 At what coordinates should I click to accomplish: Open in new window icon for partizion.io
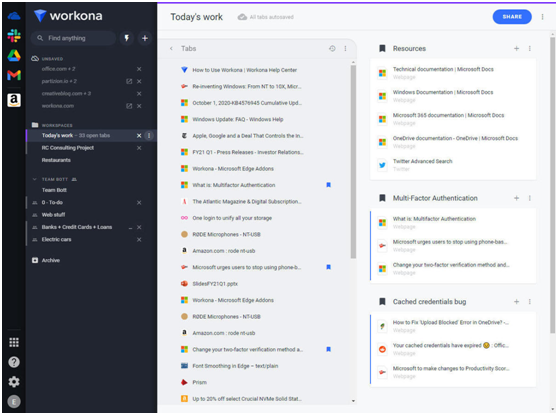click(x=129, y=82)
